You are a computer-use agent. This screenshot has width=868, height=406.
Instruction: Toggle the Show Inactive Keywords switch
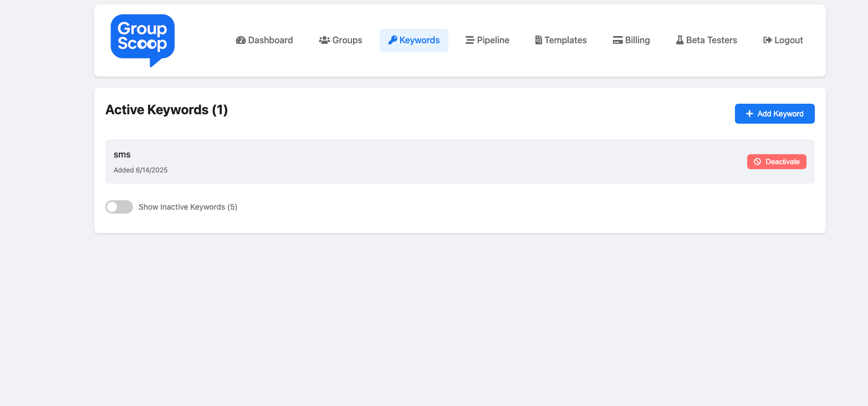pyautogui.click(x=119, y=207)
